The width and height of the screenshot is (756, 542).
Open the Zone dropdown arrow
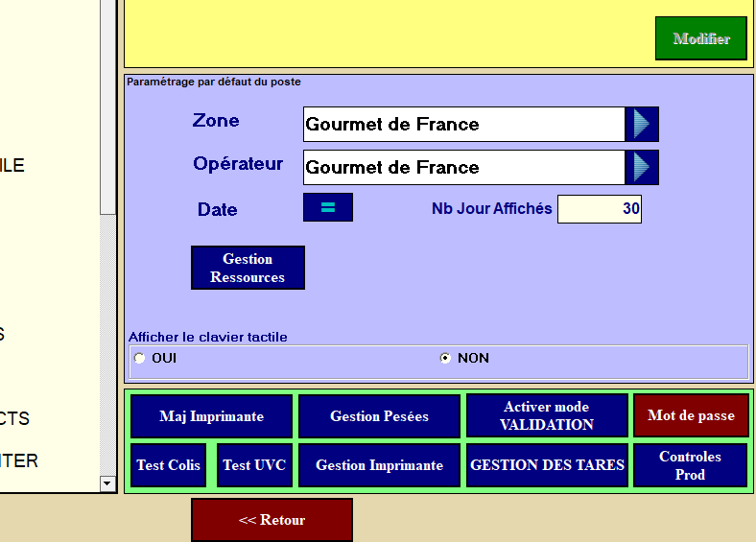(x=642, y=124)
